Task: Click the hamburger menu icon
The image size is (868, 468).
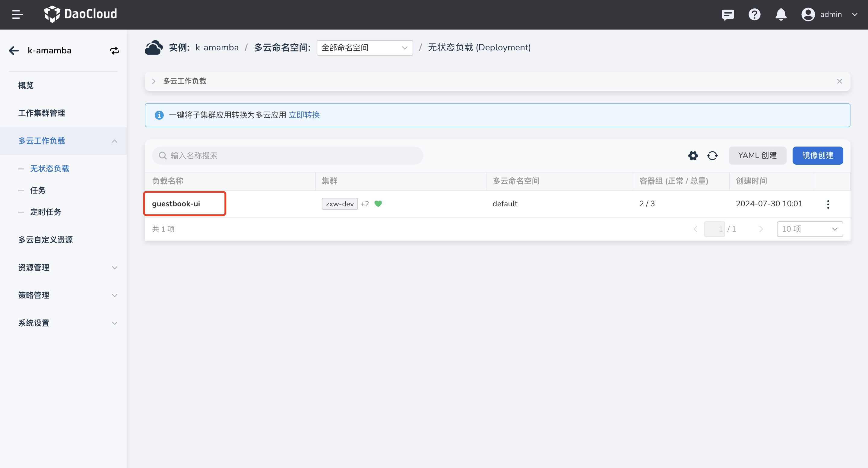Action: coord(17,14)
